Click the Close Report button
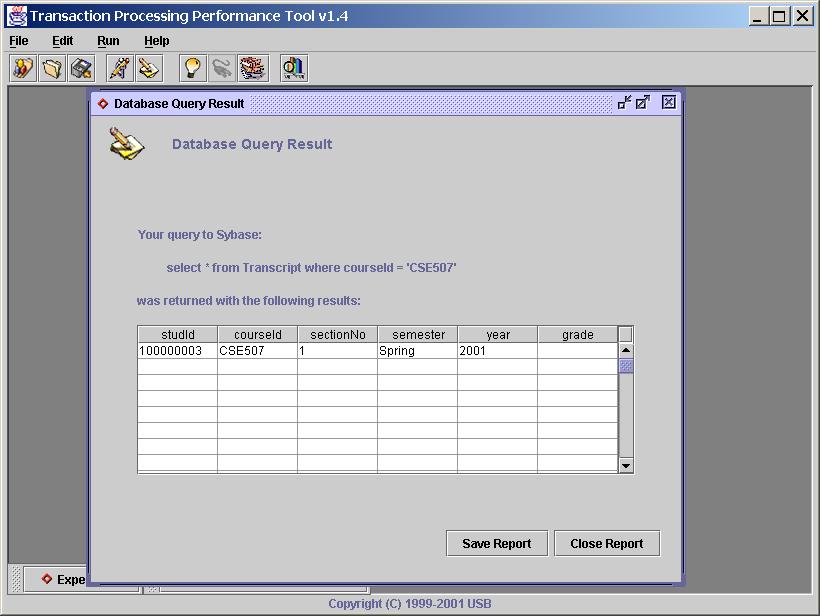The height and width of the screenshot is (616, 820). tap(606, 543)
